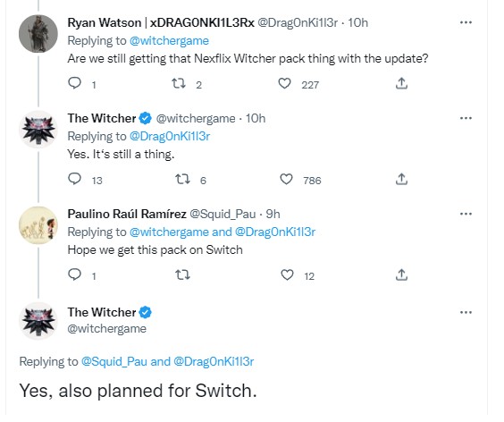This screenshot has height=422, width=504.
Task: Retweet Paulino Raúl Ramírez's tweet
Action: pos(182,275)
